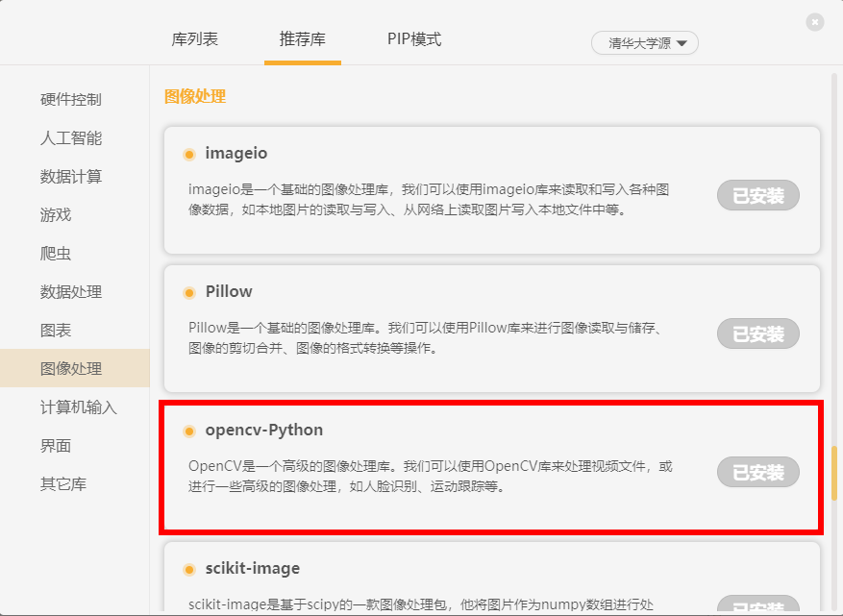Click the orange vertical scrollbar thumb
Screen dimensions: 843x616
[x=834, y=473]
